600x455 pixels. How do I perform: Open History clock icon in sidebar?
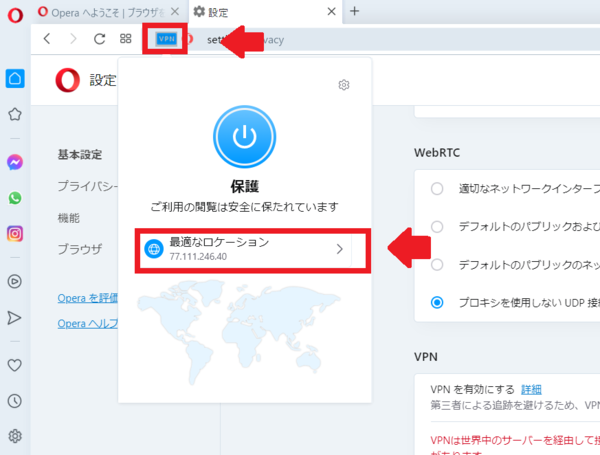[15, 401]
